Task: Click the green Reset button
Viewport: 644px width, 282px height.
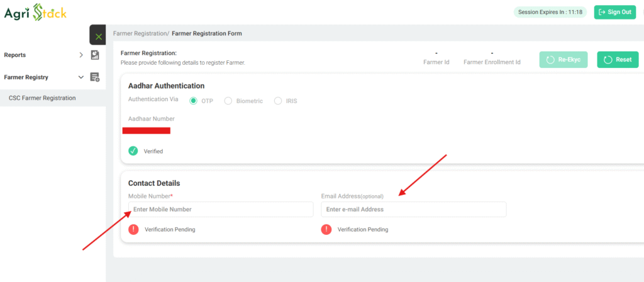Action: (617, 60)
